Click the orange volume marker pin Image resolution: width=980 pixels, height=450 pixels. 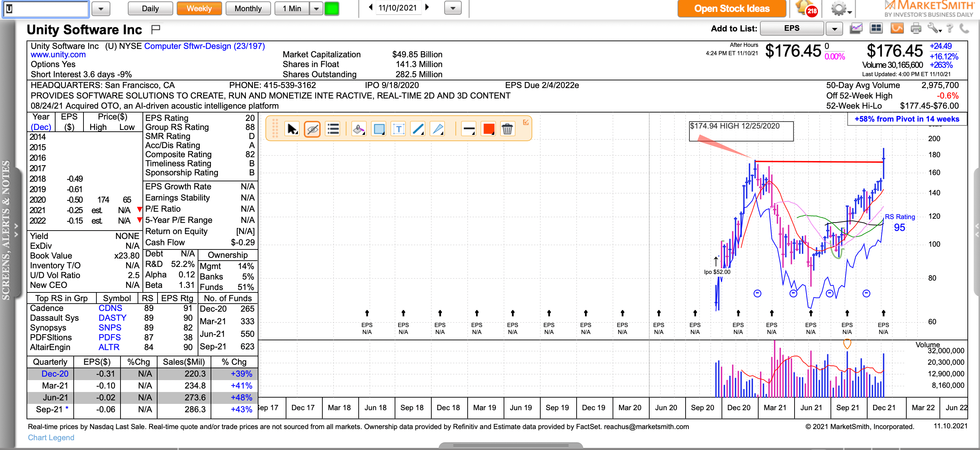click(x=847, y=344)
